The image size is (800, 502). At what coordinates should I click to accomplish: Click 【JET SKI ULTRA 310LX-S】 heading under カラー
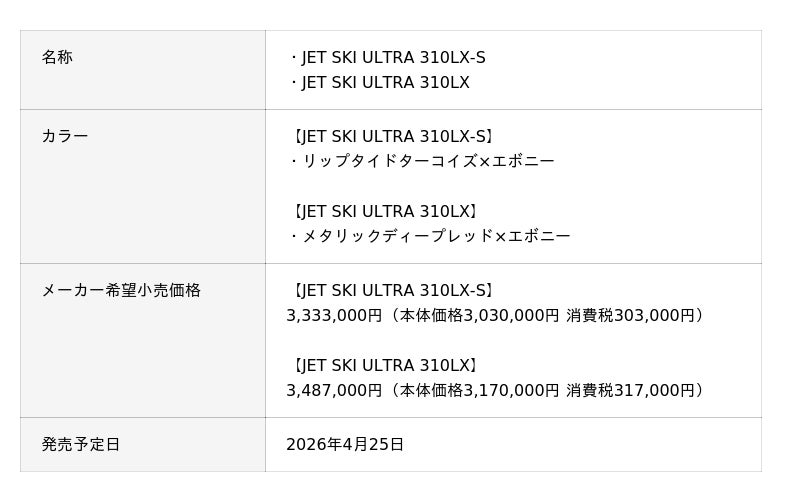[393, 136]
